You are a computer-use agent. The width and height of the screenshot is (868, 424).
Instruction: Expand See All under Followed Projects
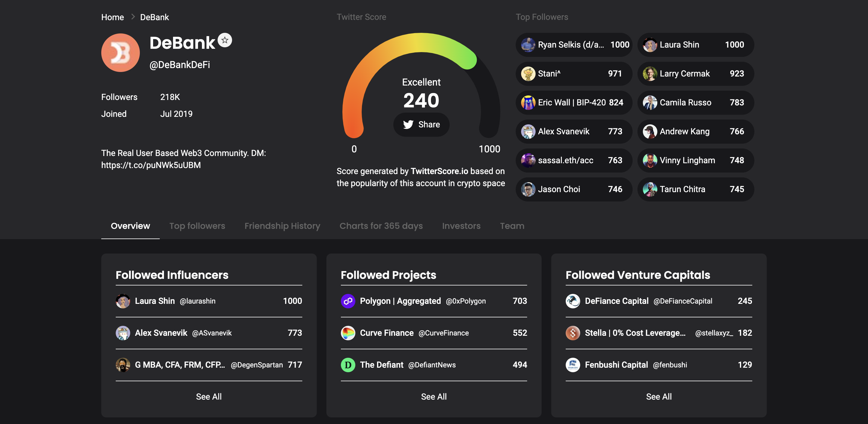434,397
